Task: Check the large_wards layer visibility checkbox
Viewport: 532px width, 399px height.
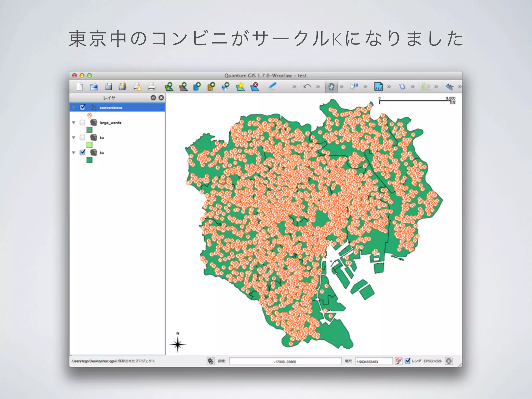Action: (x=82, y=122)
